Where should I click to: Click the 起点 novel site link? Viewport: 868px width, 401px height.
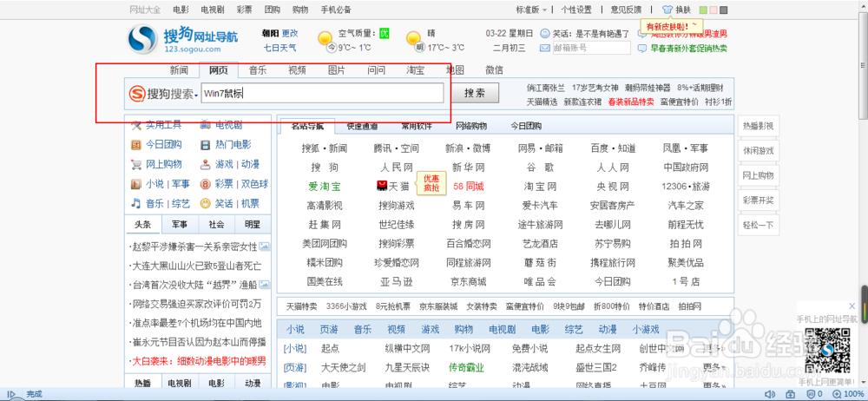click(331, 349)
